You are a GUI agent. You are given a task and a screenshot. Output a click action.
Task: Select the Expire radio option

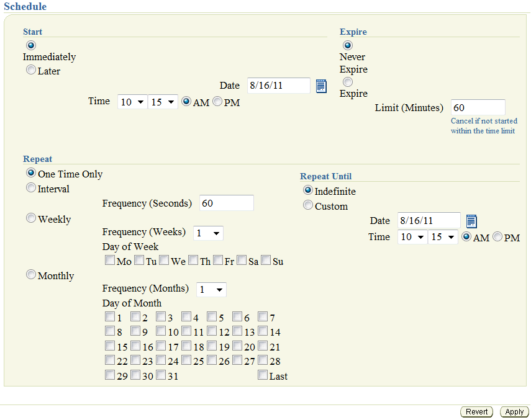pyautogui.click(x=347, y=82)
